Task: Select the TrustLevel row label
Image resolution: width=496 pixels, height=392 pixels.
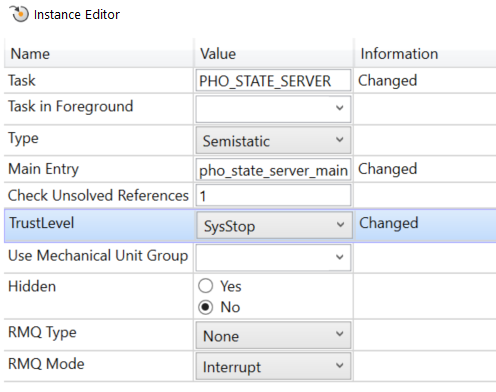Action: pyautogui.click(x=42, y=223)
